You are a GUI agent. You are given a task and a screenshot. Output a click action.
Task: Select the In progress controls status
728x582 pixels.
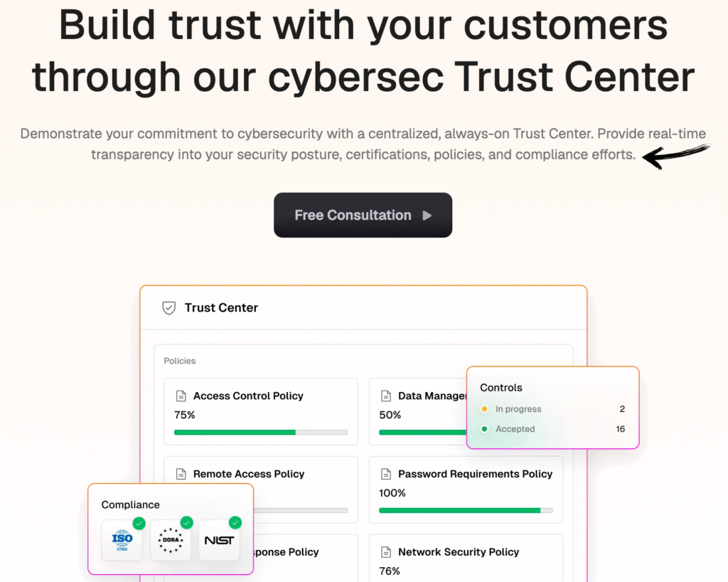(518, 409)
